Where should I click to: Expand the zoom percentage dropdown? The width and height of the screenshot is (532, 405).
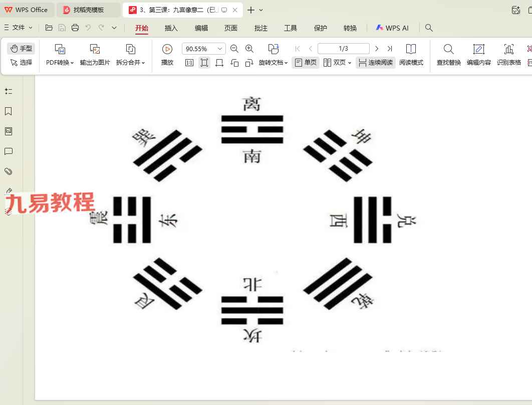pyautogui.click(x=219, y=49)
